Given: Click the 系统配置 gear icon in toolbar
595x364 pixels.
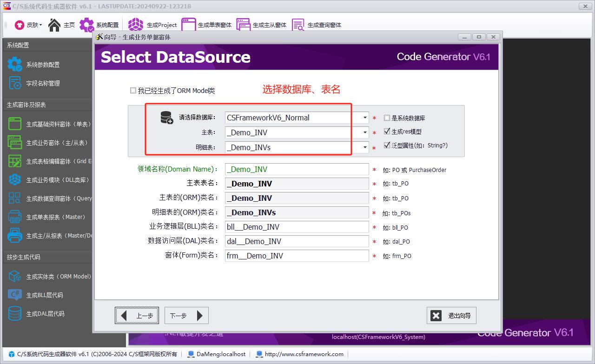Looking at the screenshot, I should pyautogui.click(x=86, y=25).
